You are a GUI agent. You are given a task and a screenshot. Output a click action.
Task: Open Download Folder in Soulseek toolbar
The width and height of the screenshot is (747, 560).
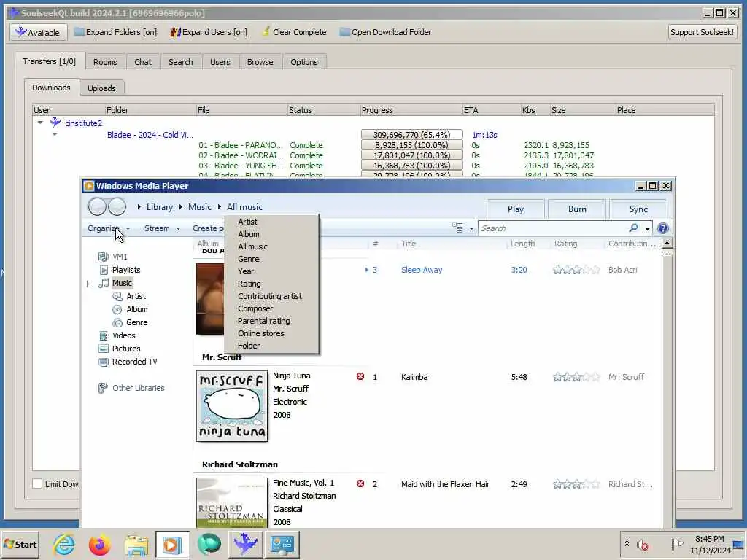(385, 32)
